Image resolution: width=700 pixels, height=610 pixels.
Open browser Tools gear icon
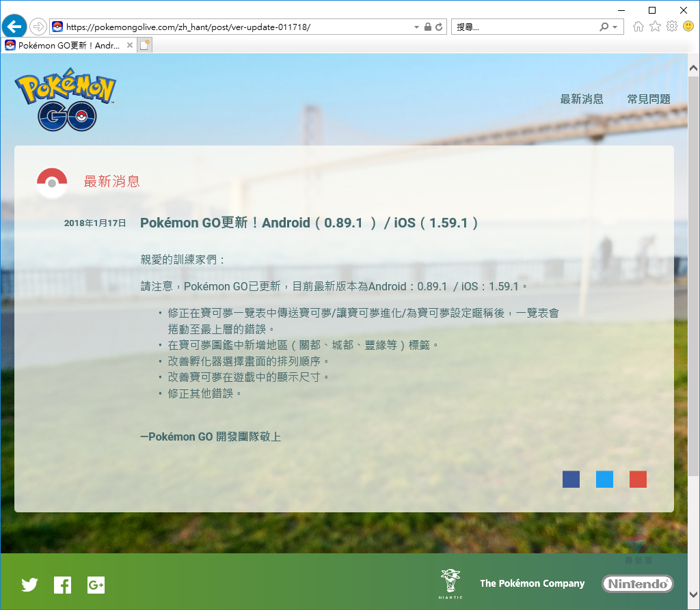coord(672,27)
